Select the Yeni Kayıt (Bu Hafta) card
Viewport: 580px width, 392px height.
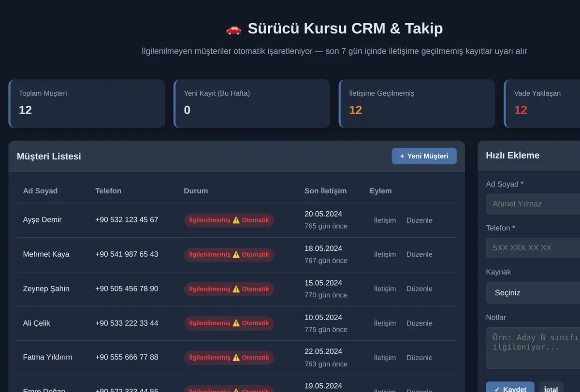click(x=252, y=104)
